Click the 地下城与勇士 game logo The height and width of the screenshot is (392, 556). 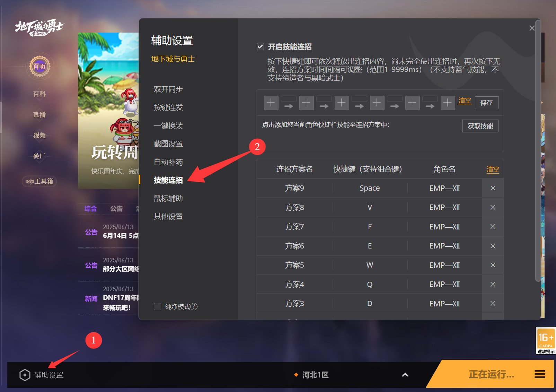tap(39, 27)
